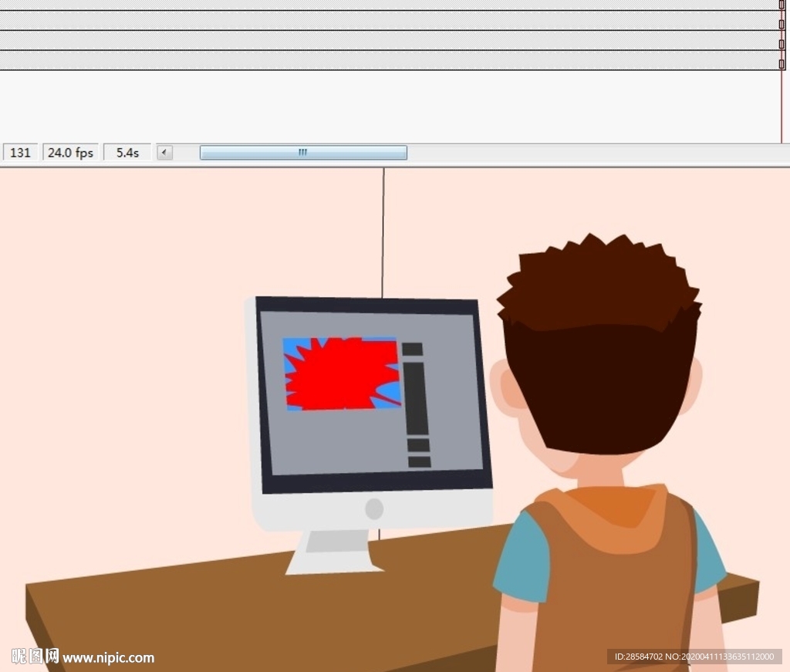This screenshot has width=790, height=672.
Task: Click the timeline scroll left arrow
Action: (164, 153)
